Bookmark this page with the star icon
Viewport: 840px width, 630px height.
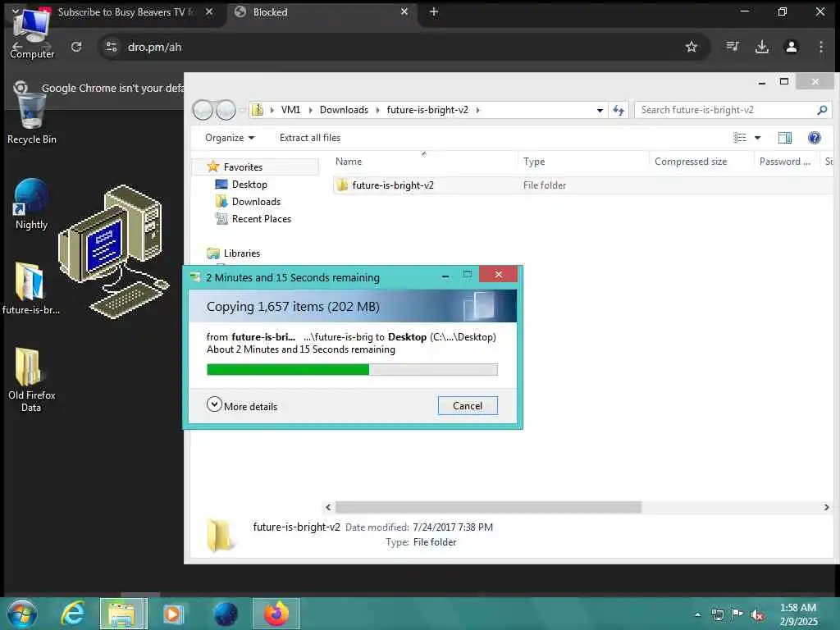[691, 47]
